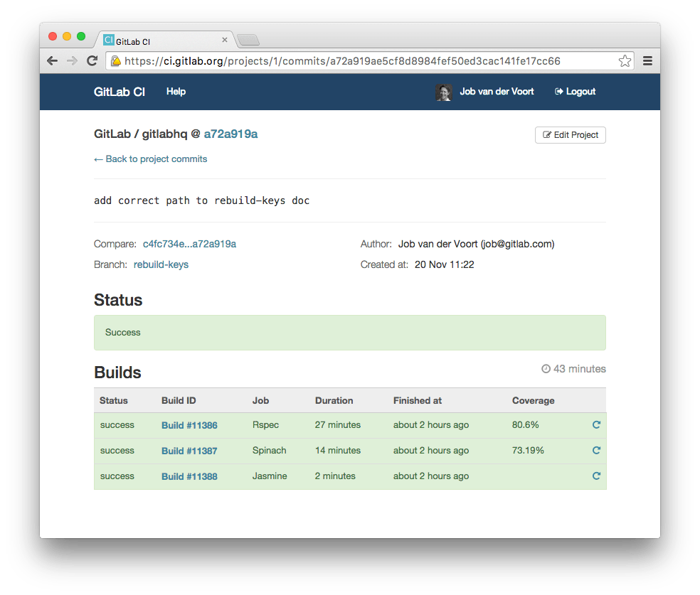Open commit link a72a919a in heading
The image size is (700, 595).
click(x=230, y=134)
